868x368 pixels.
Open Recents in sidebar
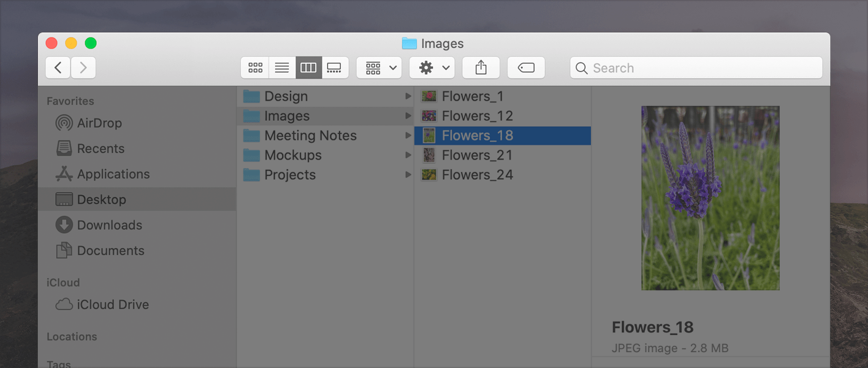click(138, 148)
